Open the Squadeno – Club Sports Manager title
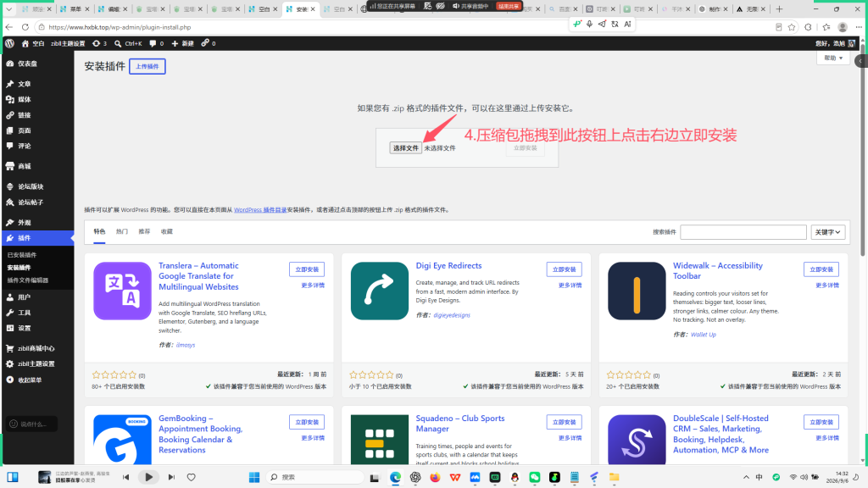Viewport: 868px width, 488px height. pos(460,424)
